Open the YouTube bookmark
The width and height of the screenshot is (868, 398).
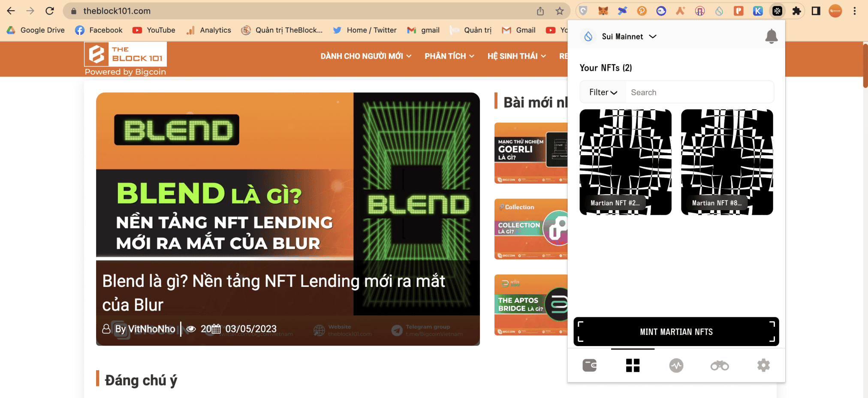click(154, 30)
